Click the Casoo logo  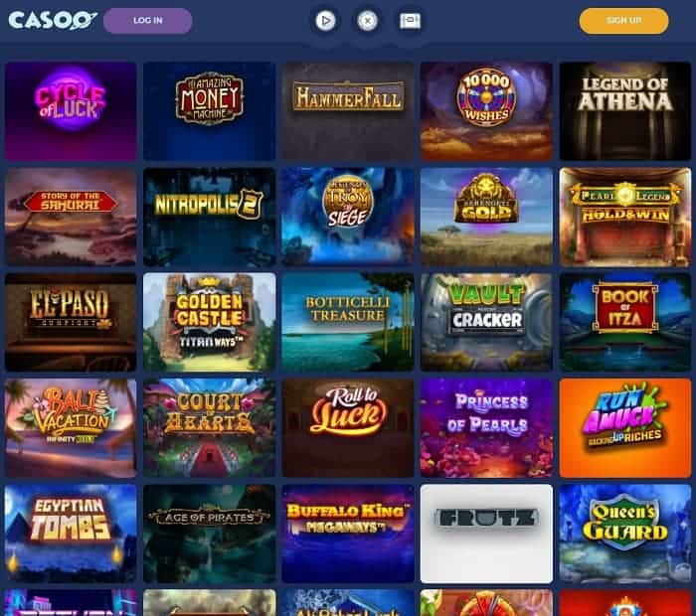(53, 21)
